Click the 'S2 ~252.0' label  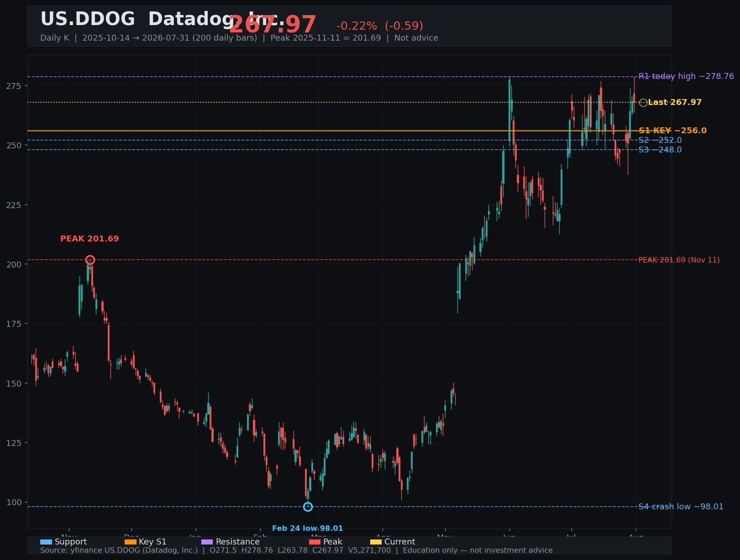click(660, 140)
